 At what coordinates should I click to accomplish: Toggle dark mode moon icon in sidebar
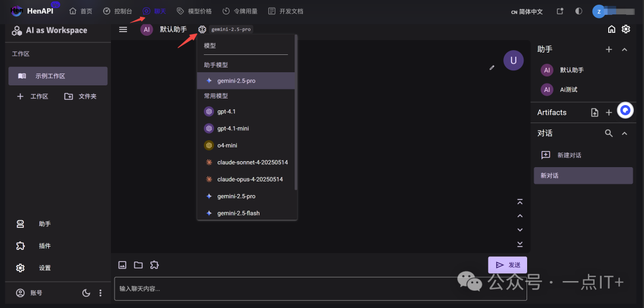(86, 293)
